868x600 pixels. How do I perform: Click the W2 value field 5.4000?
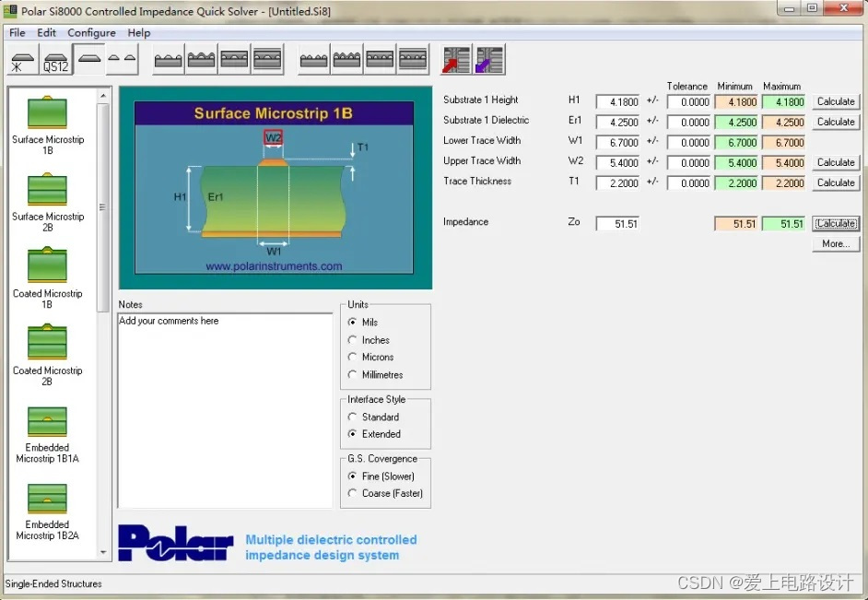[x=617, y=163]
